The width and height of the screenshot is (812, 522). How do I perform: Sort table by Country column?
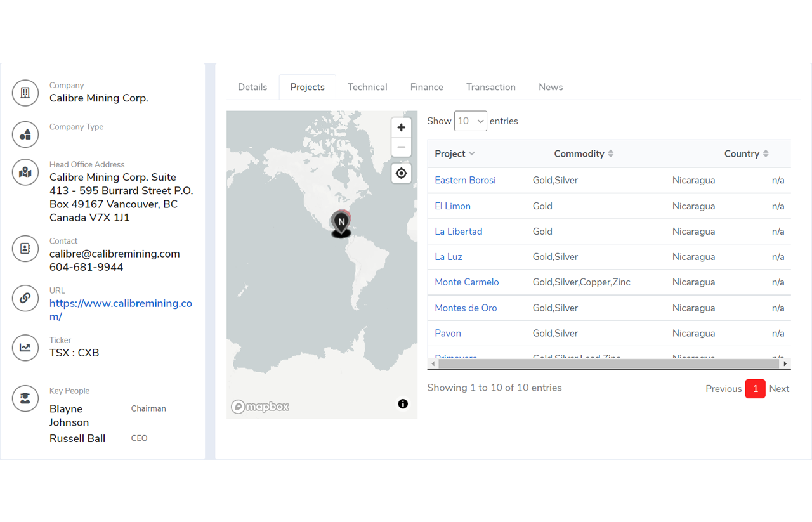(747, 154)
